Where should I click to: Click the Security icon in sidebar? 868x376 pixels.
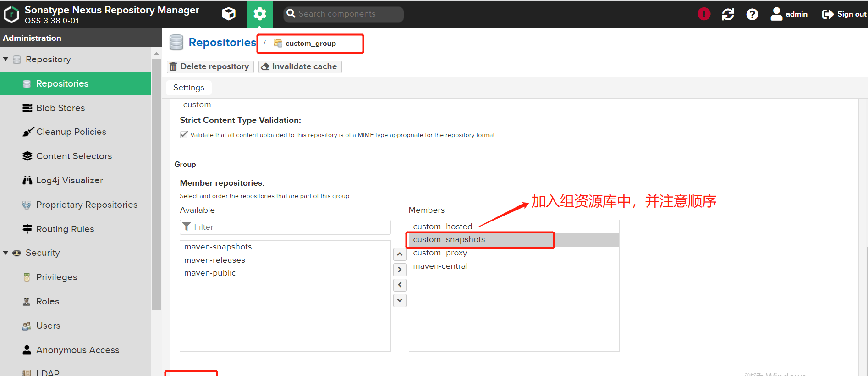click(x=17, y=253)
